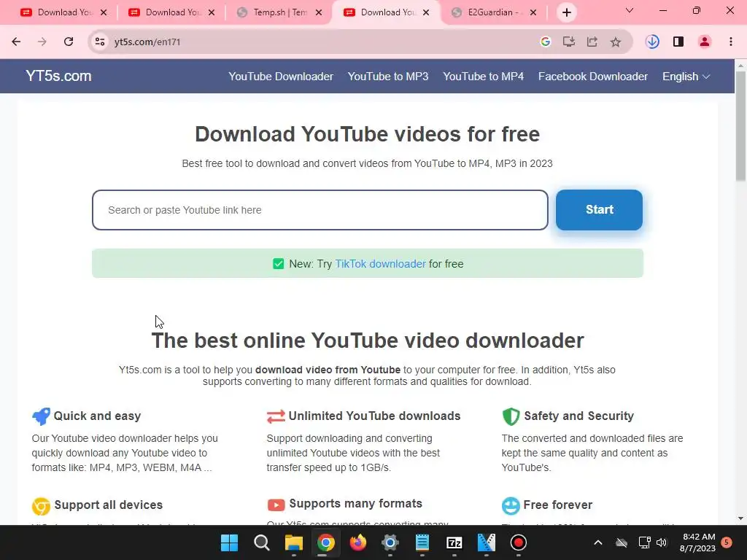Click the YouTube play icon by Supports many formats
The height and width of the screenshot is (560, 747).
pyautogui.click(x=276, y=505)
